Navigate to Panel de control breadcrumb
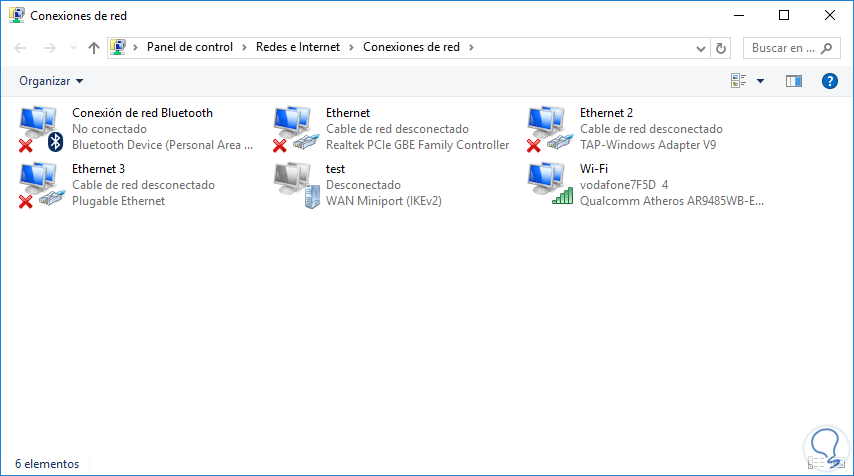Image resolution: width=854 pixels, height=476 pixels. click(190, 47)
